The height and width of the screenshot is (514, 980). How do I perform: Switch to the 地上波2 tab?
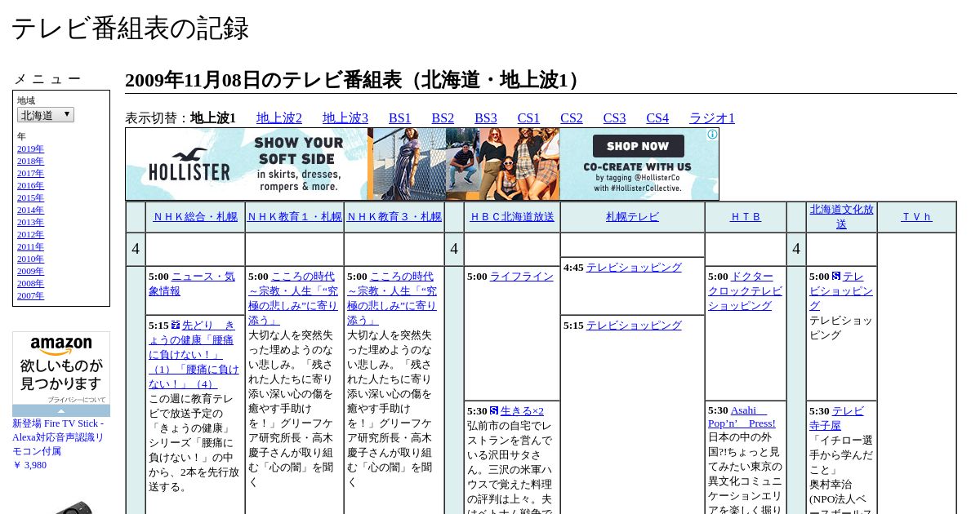(279, 117)
